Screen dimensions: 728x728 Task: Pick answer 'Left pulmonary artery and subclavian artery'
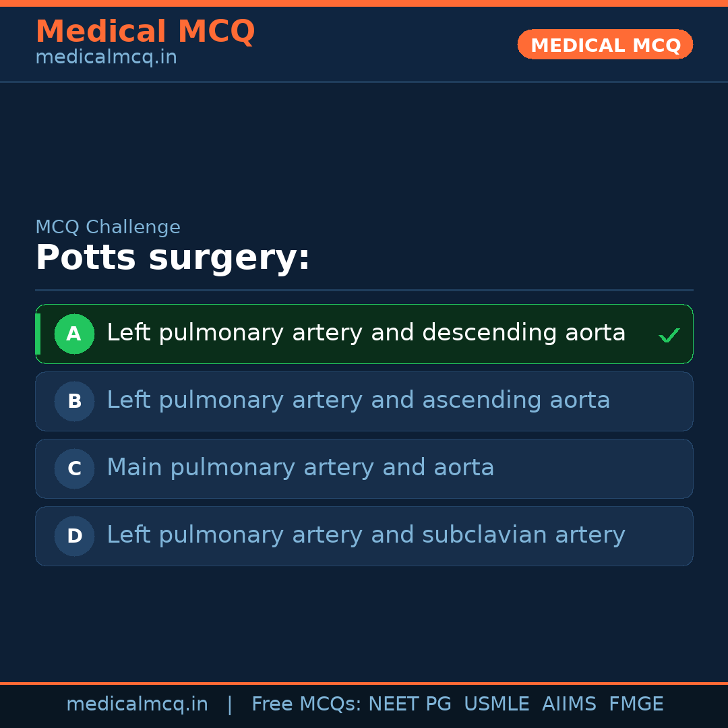(365, 535)
